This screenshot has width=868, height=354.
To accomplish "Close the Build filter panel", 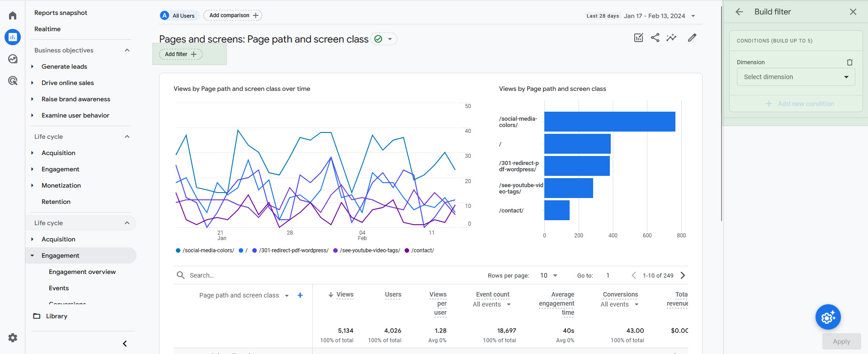I will 853,12.
